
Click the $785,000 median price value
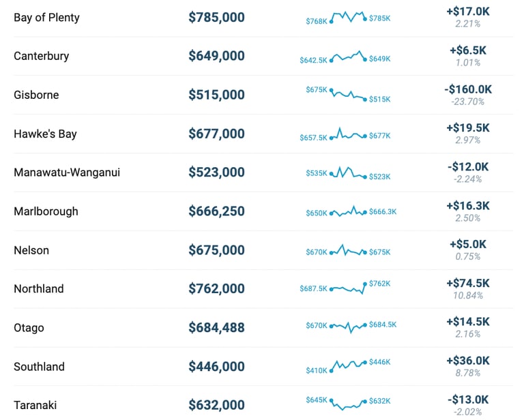tap(216, 17)
